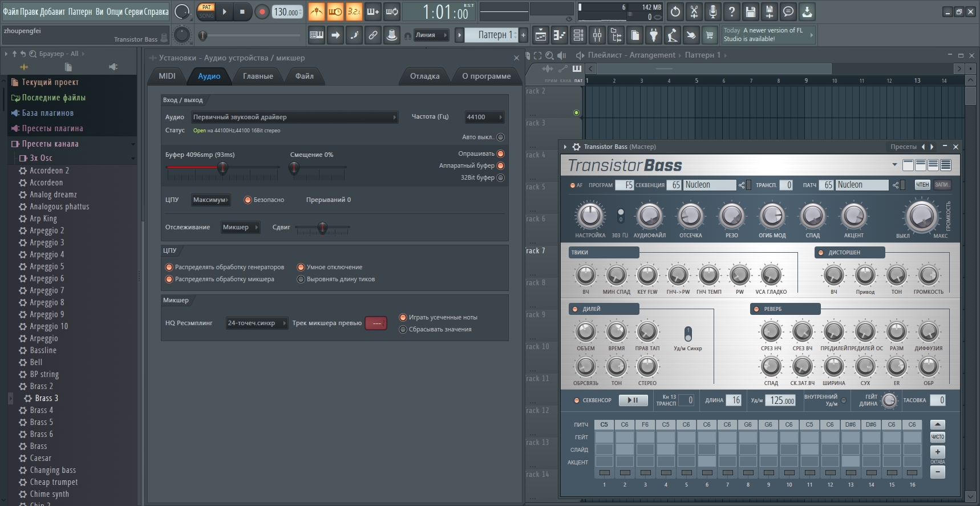Toggle Выровнять длину тиков option
The height and width of the screenshot is (506, 980).
301,279
